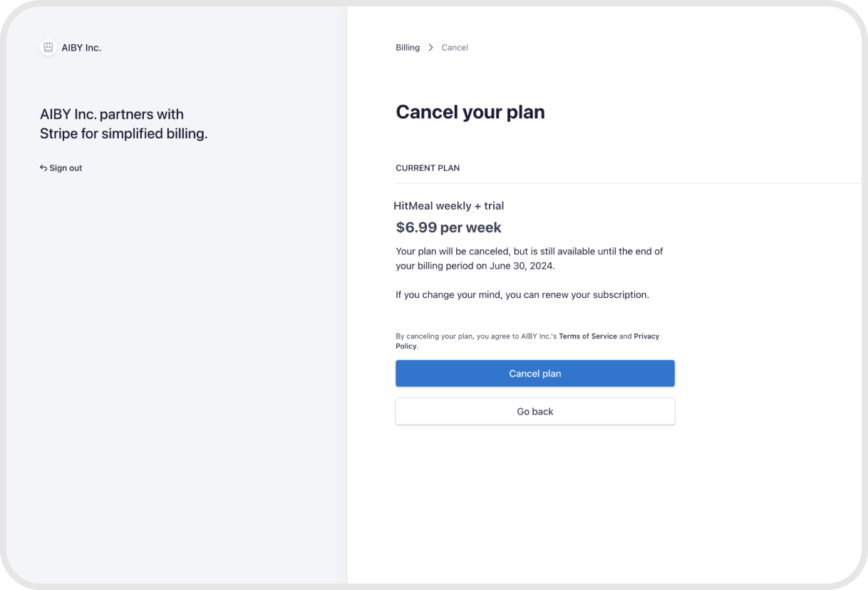
Task: Click the Cancel your plan heading
Action: click(470, 112)
